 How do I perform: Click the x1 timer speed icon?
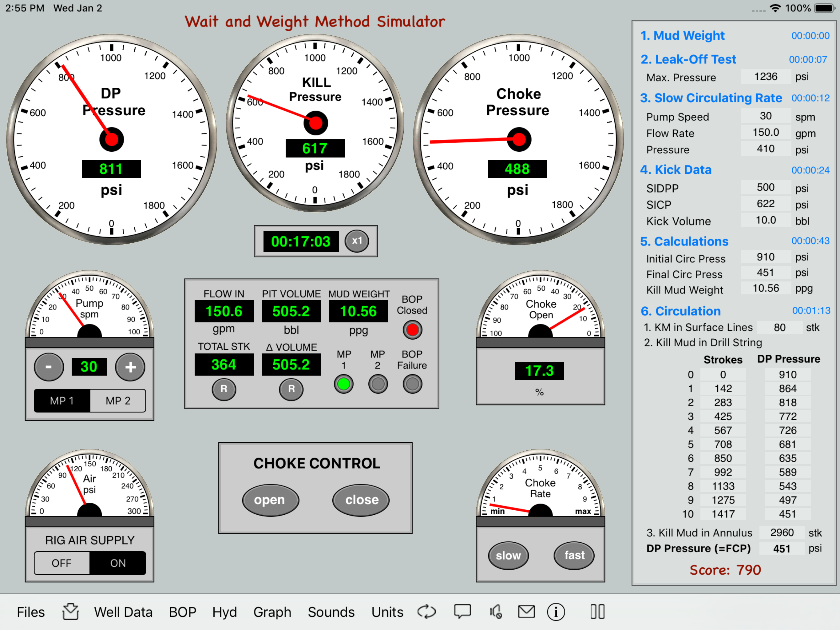[357, 241]
